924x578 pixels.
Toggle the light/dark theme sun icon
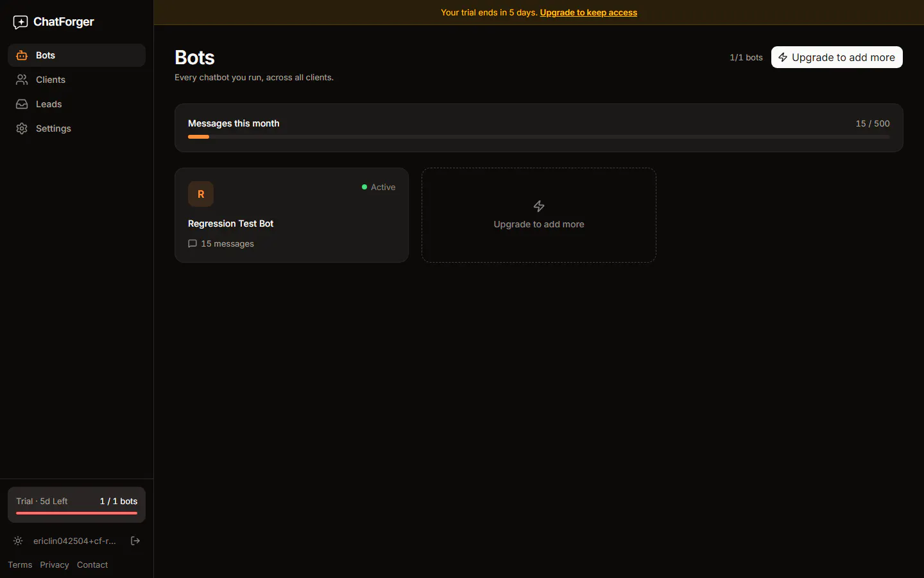[x=18, y=541]
